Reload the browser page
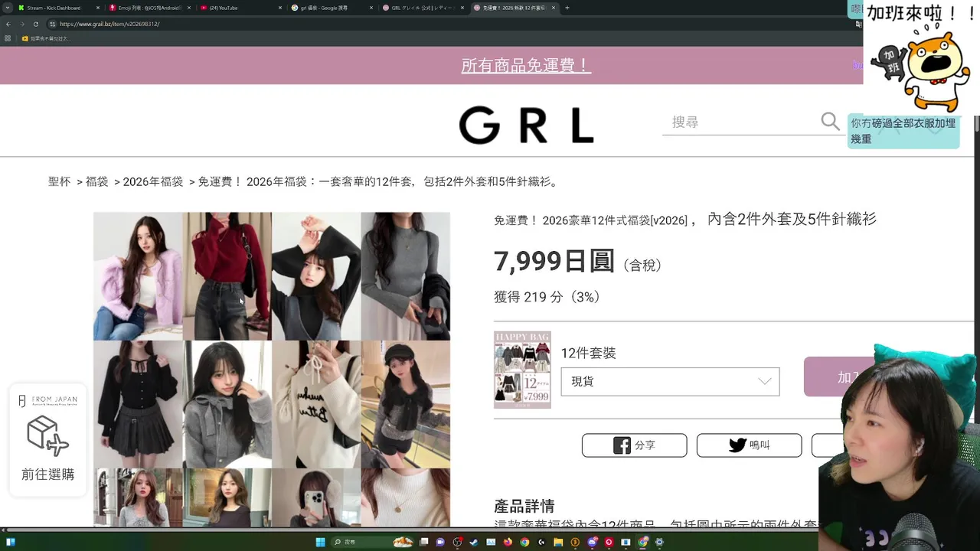This screenshot has width=980, height=551. [x=36, y=24]
